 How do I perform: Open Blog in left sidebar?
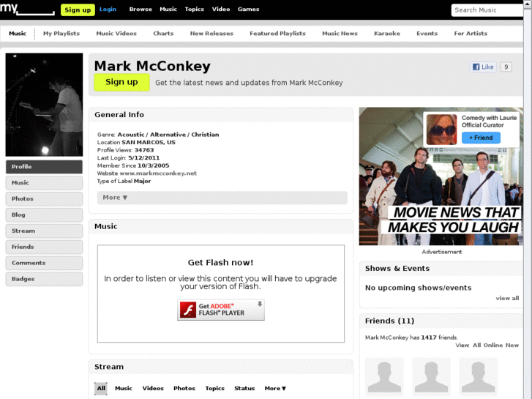(44, 215)
